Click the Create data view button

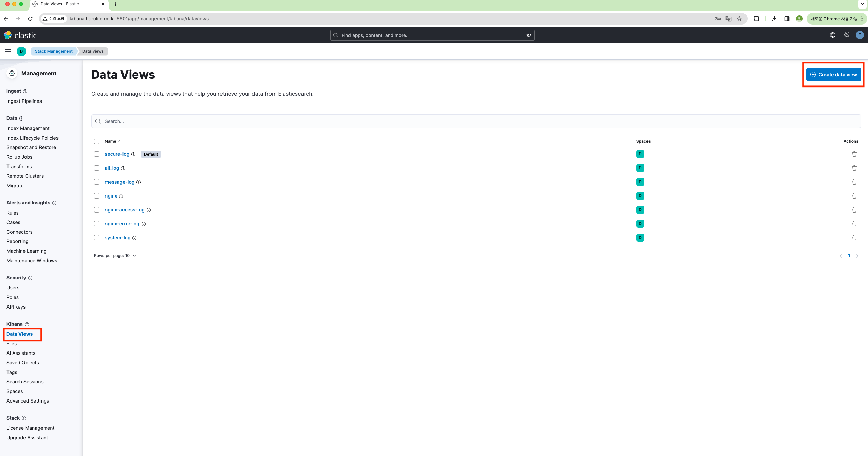tap(833, 75)
